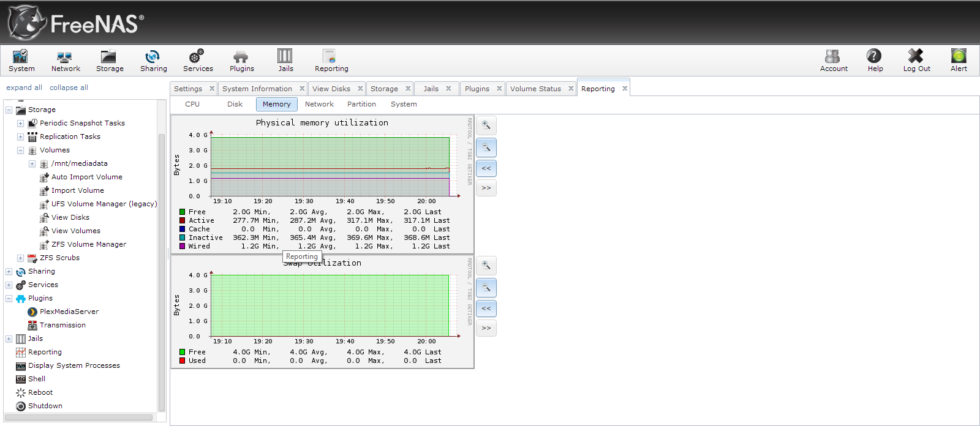980x426 pixels.
Task: Zoom in on physical memory graph
Action: (486, 125)
